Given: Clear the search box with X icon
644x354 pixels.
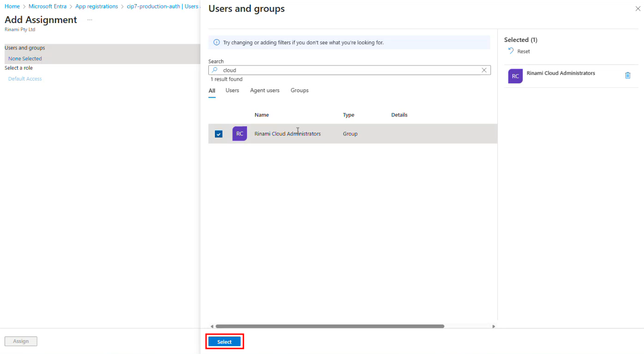Looking at the screenshot, I should [484, 70].
